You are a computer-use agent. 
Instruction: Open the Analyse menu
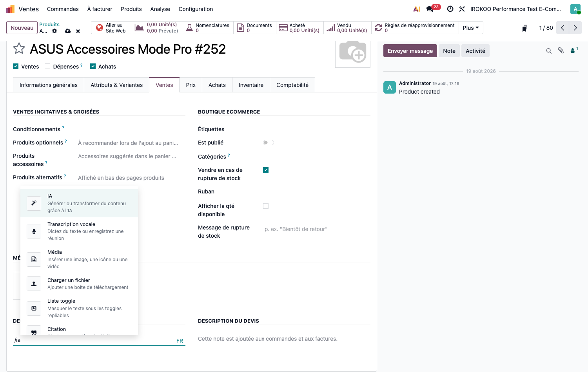coord(160,9)
